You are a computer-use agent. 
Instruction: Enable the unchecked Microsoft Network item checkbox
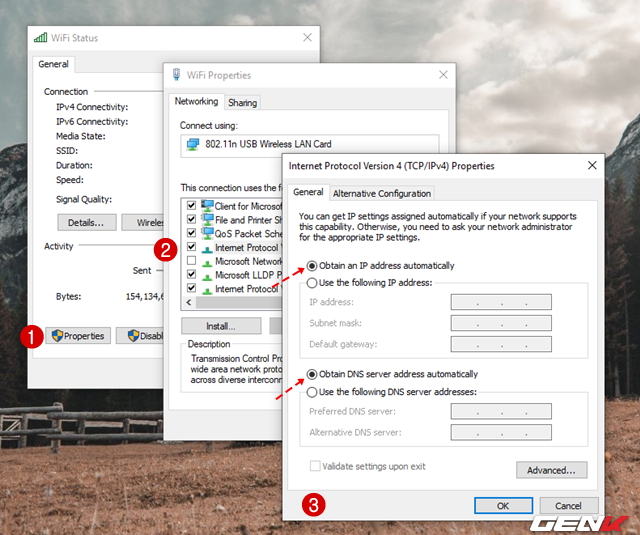191,261
